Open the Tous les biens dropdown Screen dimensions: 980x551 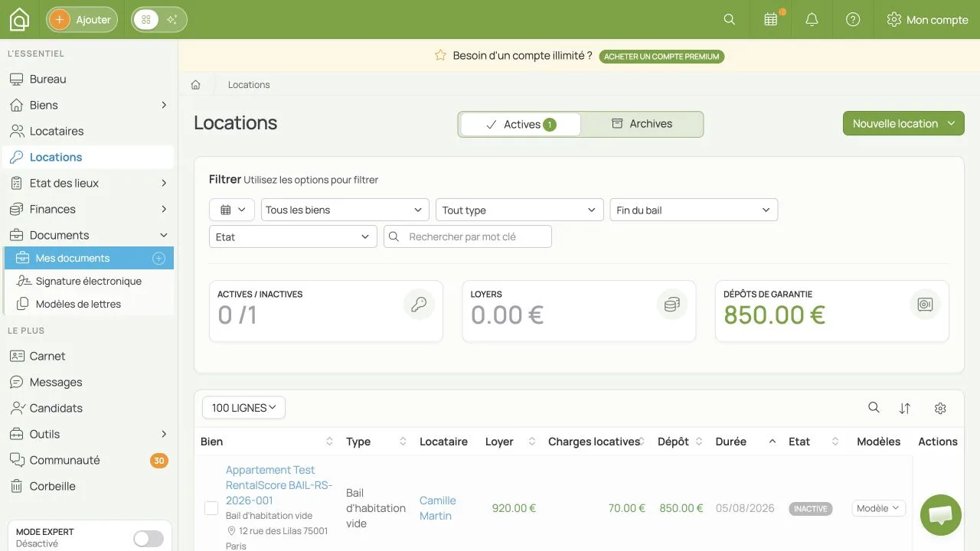345,210
